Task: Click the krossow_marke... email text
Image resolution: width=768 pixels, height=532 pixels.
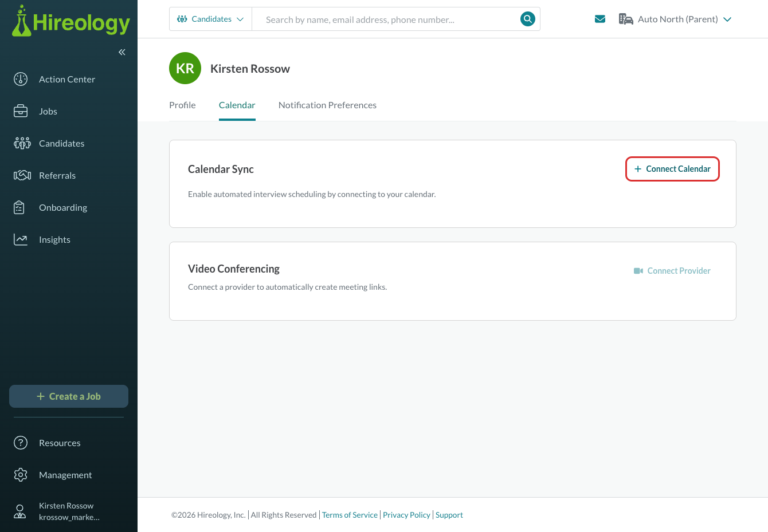Action: tap(69, 517)
